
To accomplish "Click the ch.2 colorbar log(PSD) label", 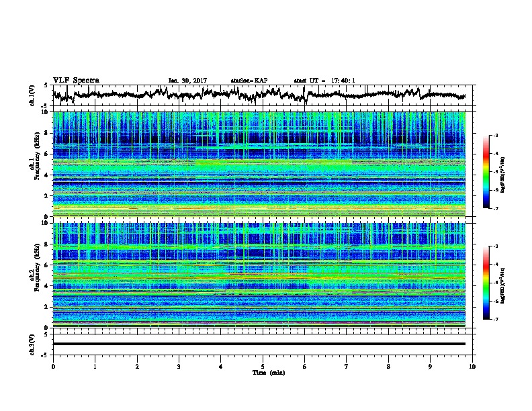I will pyautogui.click(x=503, y=285).
